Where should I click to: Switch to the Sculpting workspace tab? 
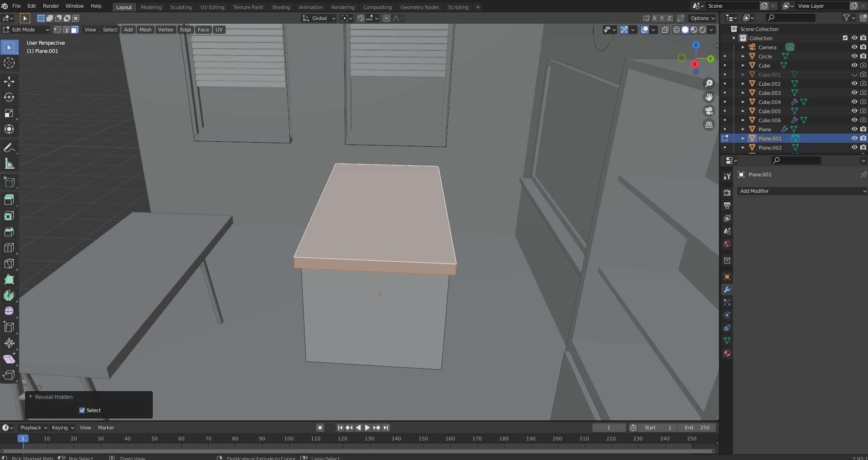[181, 7]
